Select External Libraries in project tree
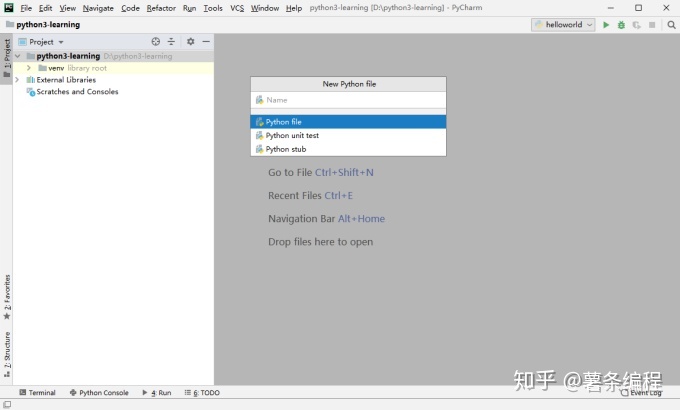 click(66, 80)
